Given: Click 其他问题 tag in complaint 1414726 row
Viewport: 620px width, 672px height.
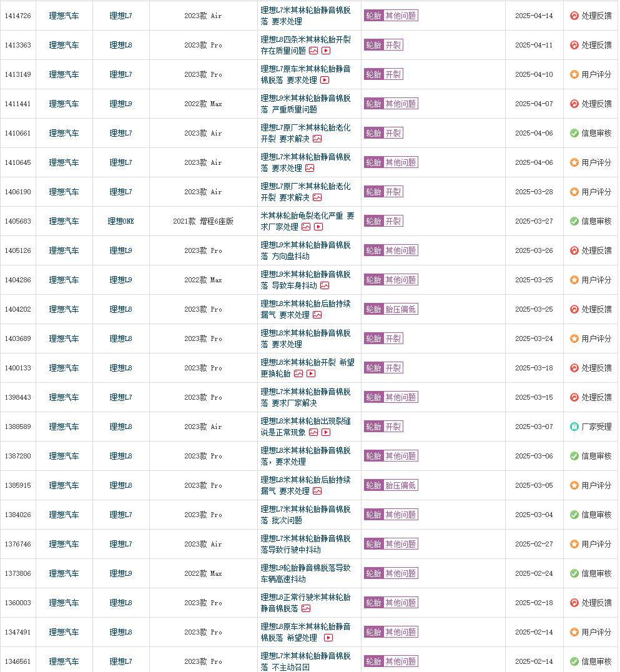Looking at the screenshot, I should click(401, 16).
